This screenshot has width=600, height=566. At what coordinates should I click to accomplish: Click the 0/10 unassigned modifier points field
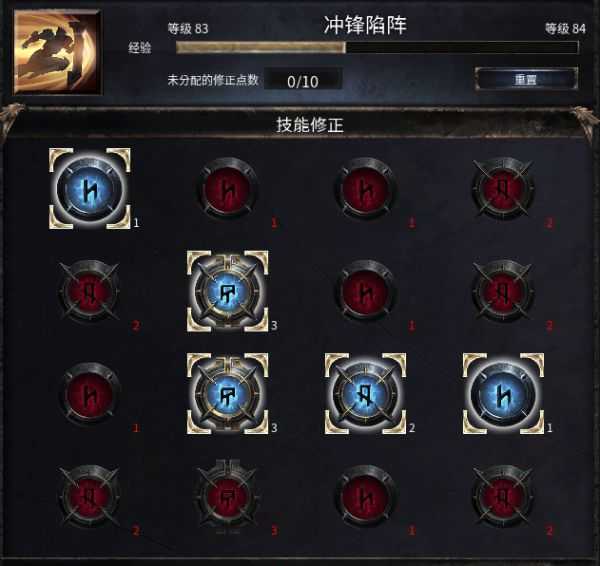pyautogui.click(x=303, y=81)
